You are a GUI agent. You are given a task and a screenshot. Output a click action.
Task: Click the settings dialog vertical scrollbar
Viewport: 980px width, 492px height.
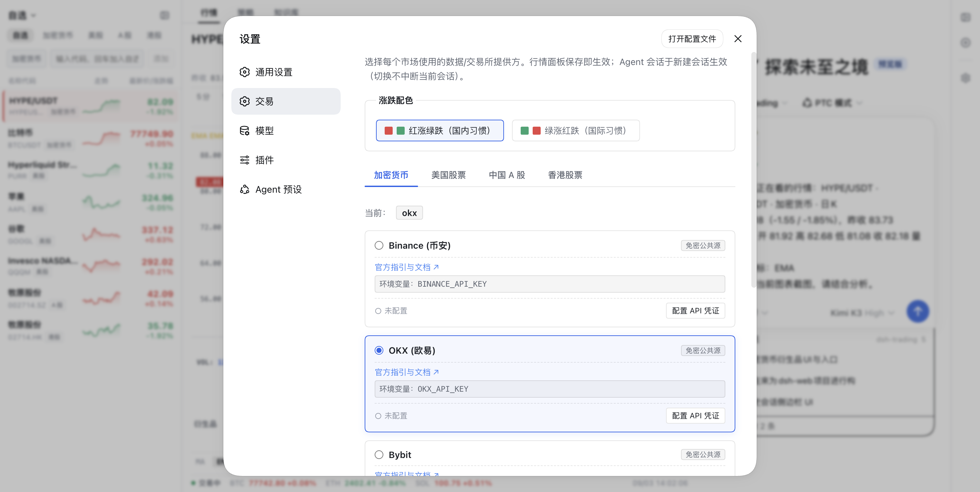[x=753, y=170]
